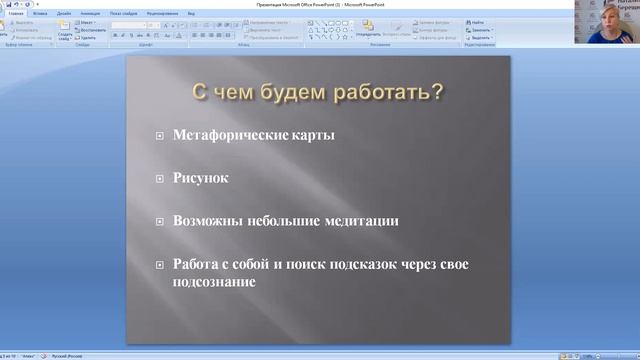
Task: Open the line spacing menu
Action: tap(236, 25)
